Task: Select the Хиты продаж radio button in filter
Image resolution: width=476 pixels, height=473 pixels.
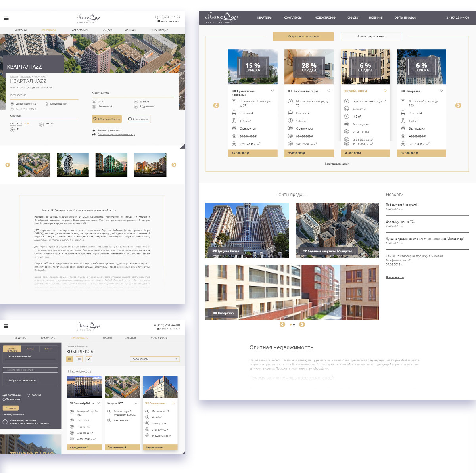Action: click(x=4, y=399)
